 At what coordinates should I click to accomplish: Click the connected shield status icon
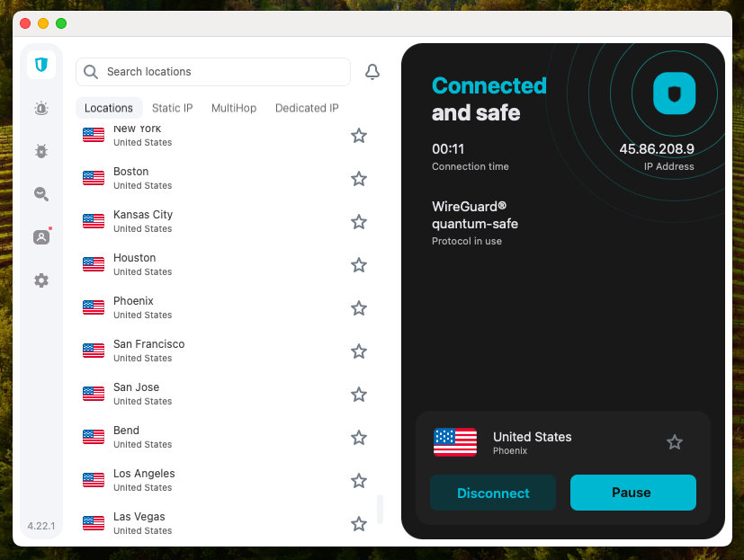click(x=674, y=93)
